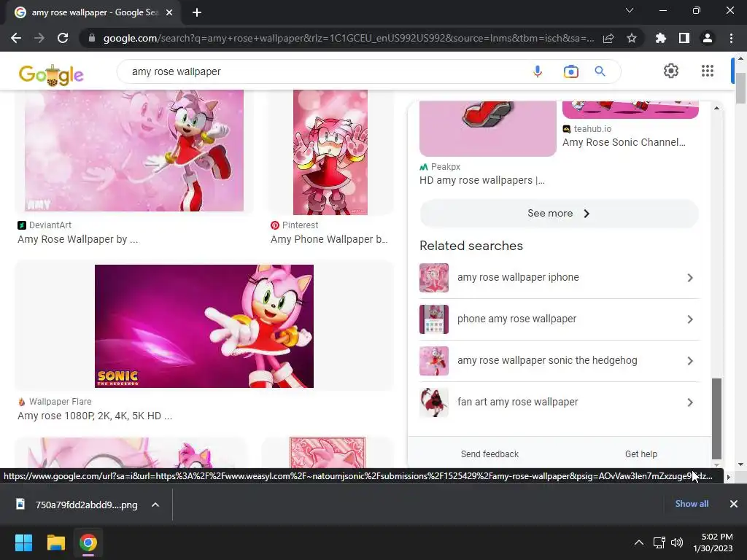
Task: Click the browser forward arrow
Action: click(39, 38)
